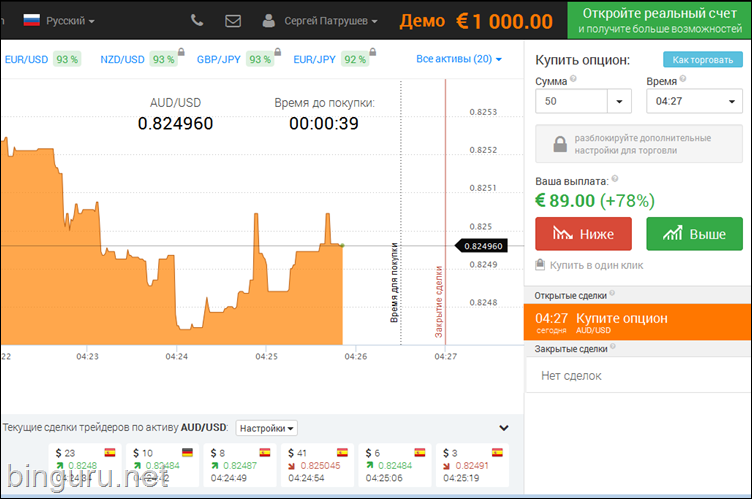Viewport: 752px width, 499px height.
Task: Click the user profile icon
Action: [x=268, y=20]
